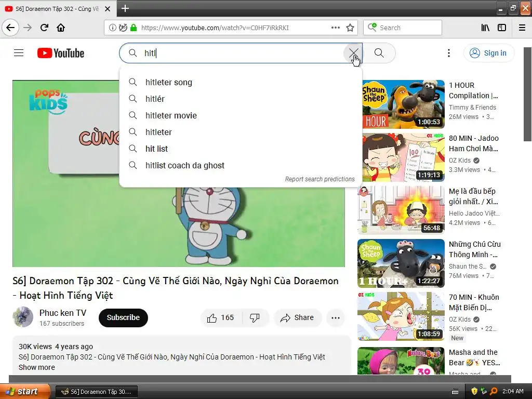Select suggestion "hitlist coach da ghost"
Screen dimensions: 532x399
click(241, 165)
